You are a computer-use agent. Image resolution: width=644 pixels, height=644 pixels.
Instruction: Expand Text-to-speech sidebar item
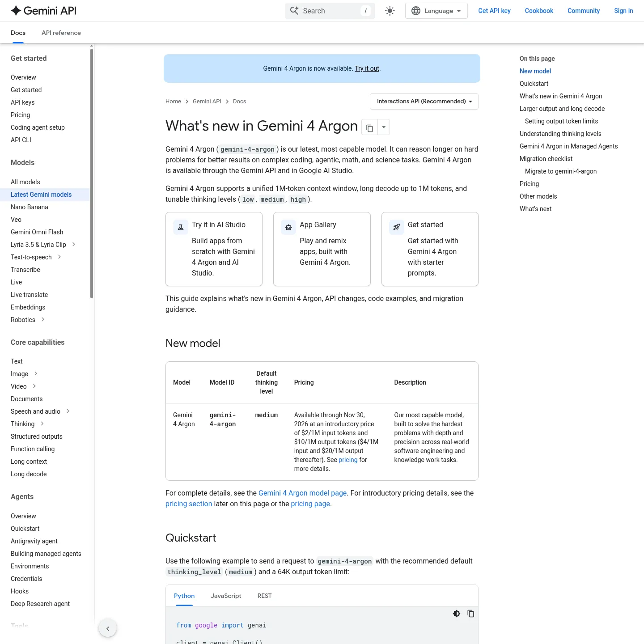[59, 257]
